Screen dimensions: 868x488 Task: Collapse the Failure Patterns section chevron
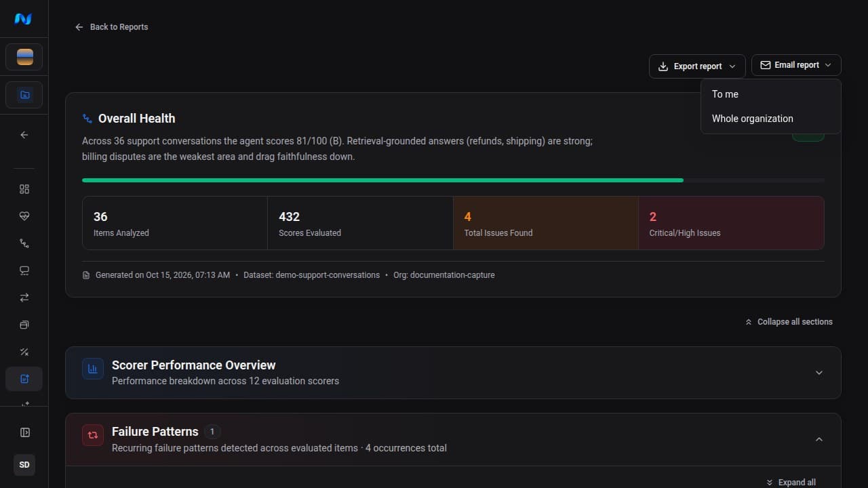(819, 439)
